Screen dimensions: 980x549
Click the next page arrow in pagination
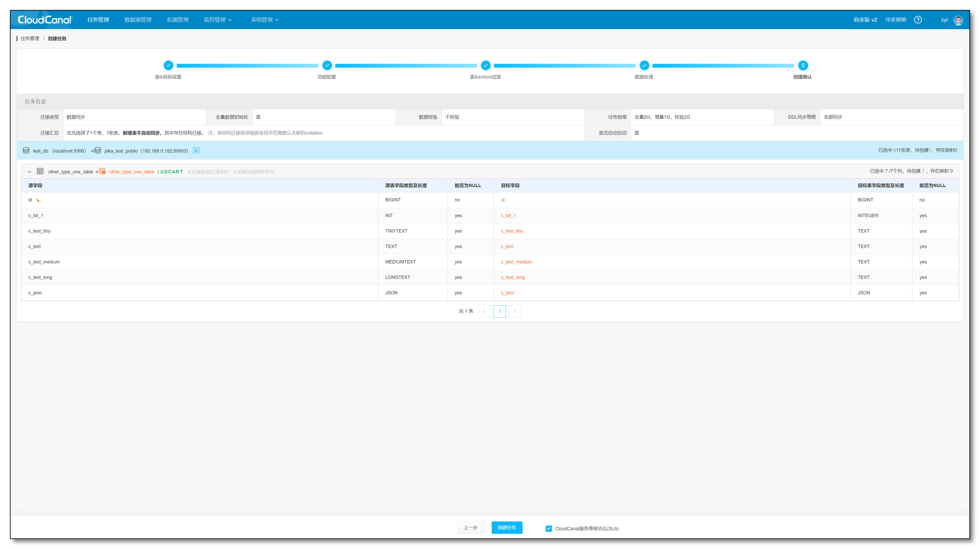click(515, 311)
